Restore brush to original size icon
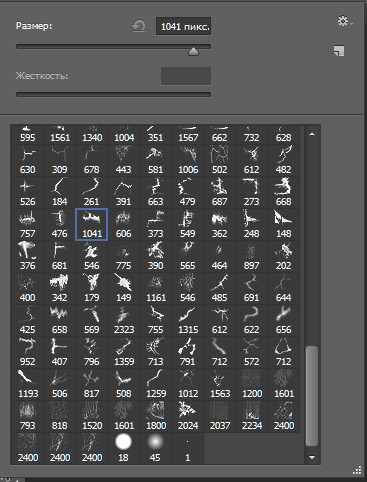 pyautogui.click(x=139, y=26)
